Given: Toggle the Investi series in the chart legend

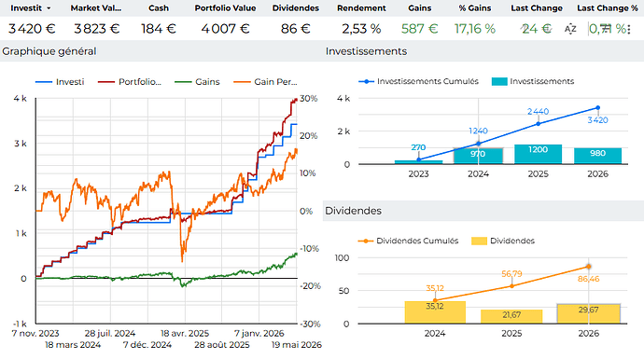Looking at the screenshot, I should 60,82.
